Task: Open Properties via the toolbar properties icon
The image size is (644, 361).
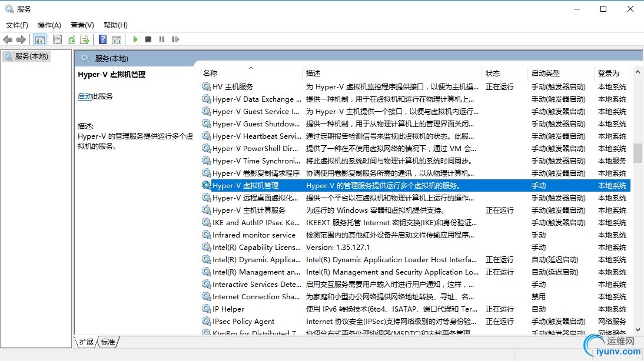Action: [58, 39]
